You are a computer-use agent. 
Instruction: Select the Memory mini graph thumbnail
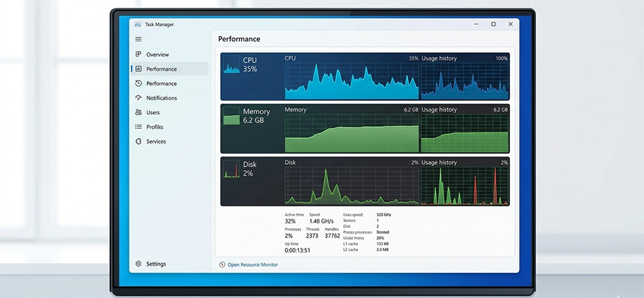coord(231,116)
